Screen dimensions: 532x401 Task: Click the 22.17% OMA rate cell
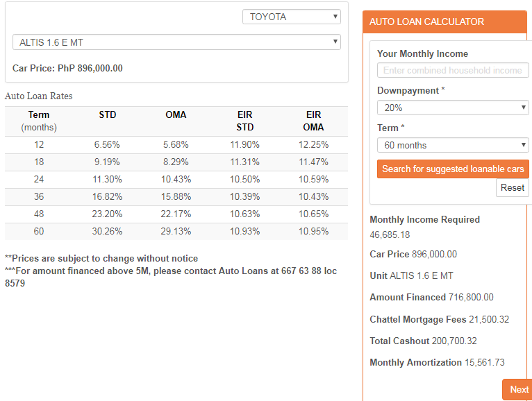tap(176, 214)
